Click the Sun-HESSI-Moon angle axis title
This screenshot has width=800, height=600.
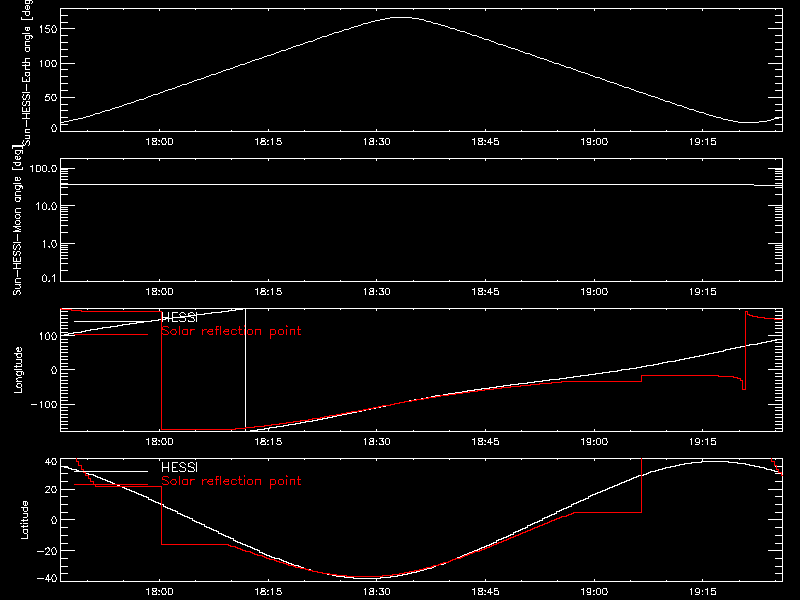click(x=17, y=220)
